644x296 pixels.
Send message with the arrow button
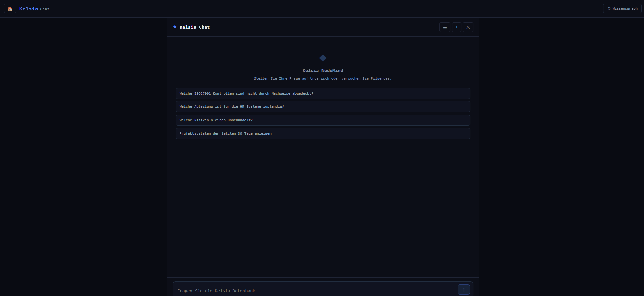pyautogui.click(x=464, y=290)
